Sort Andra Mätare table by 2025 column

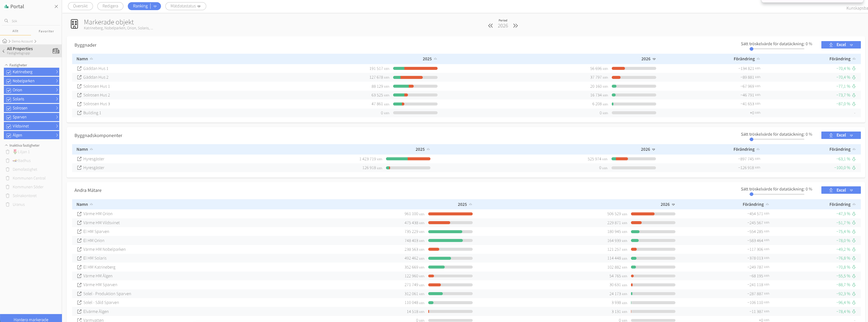(x=465, y=204)
